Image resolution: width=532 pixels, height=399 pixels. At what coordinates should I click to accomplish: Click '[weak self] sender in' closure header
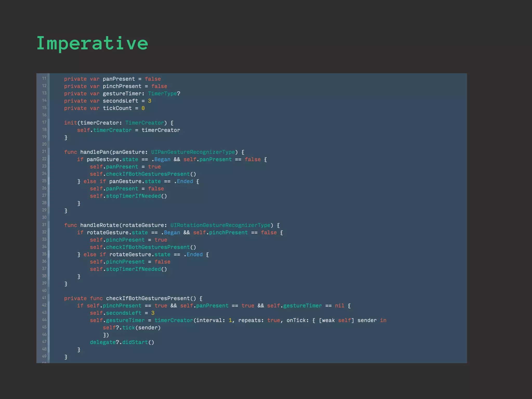click(x=353, y=320)
